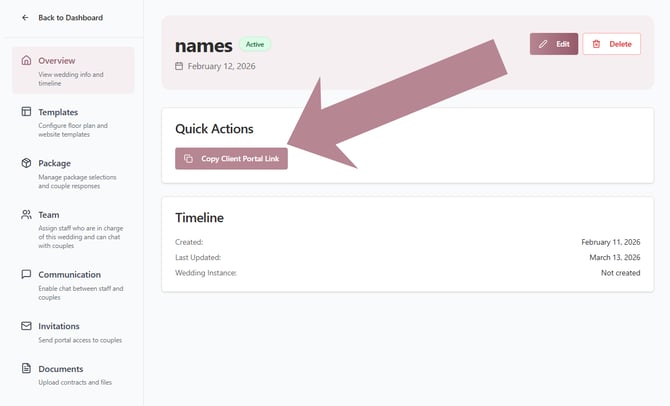Click the calendar icon beside the date
670x406 pixels.
pos(179,66)
